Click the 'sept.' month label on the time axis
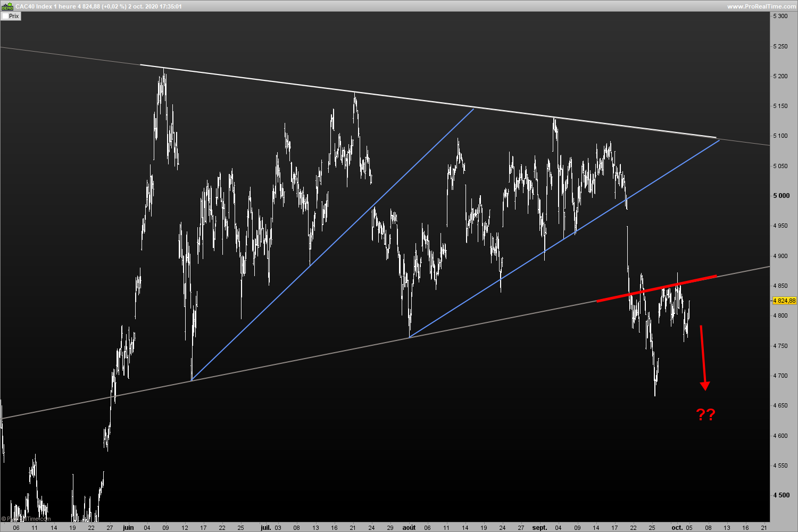The height and width of the screenshot is (532, 798). tap(539, 527)
